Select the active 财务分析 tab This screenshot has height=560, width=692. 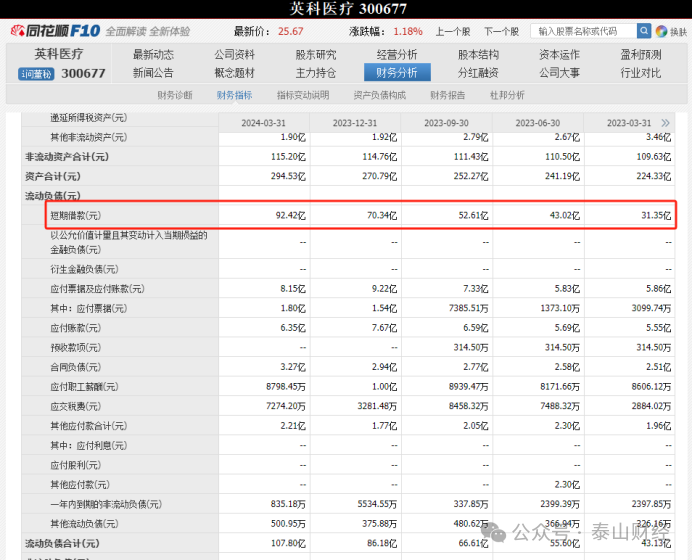point(397,72)
